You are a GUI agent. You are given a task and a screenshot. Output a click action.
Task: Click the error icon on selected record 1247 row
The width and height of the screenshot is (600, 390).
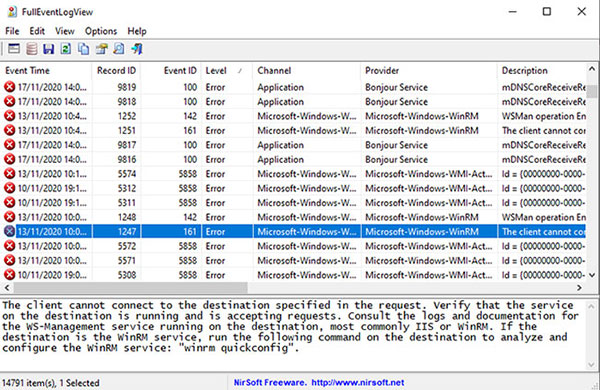coord(10,231)
